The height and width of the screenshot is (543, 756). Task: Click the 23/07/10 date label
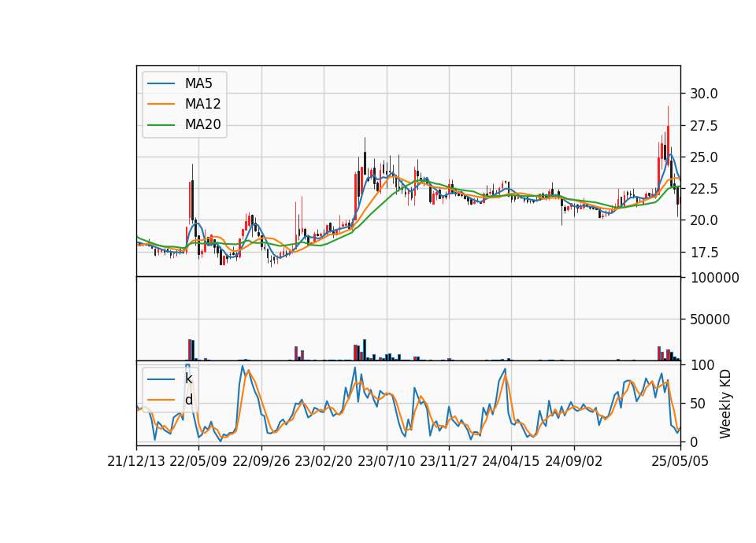386,461
